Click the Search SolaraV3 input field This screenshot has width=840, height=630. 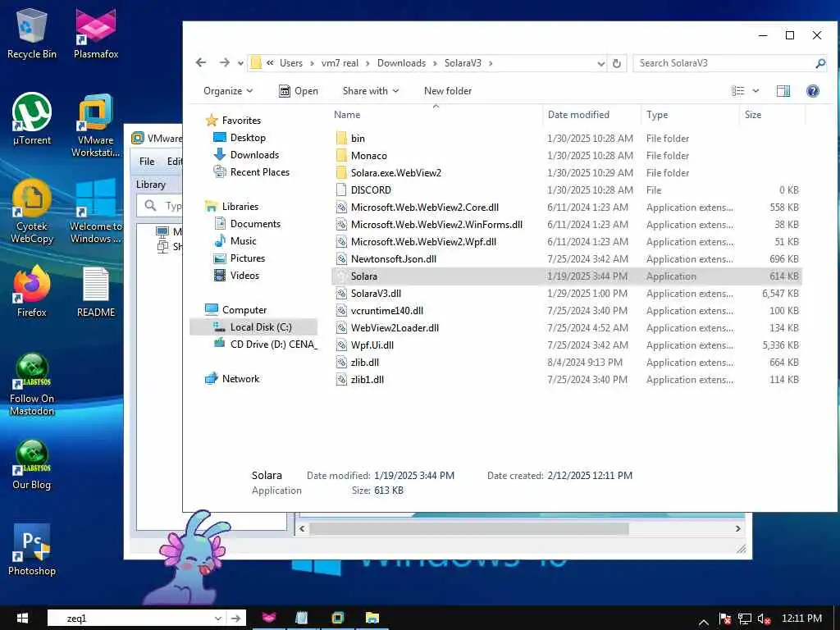724,63
